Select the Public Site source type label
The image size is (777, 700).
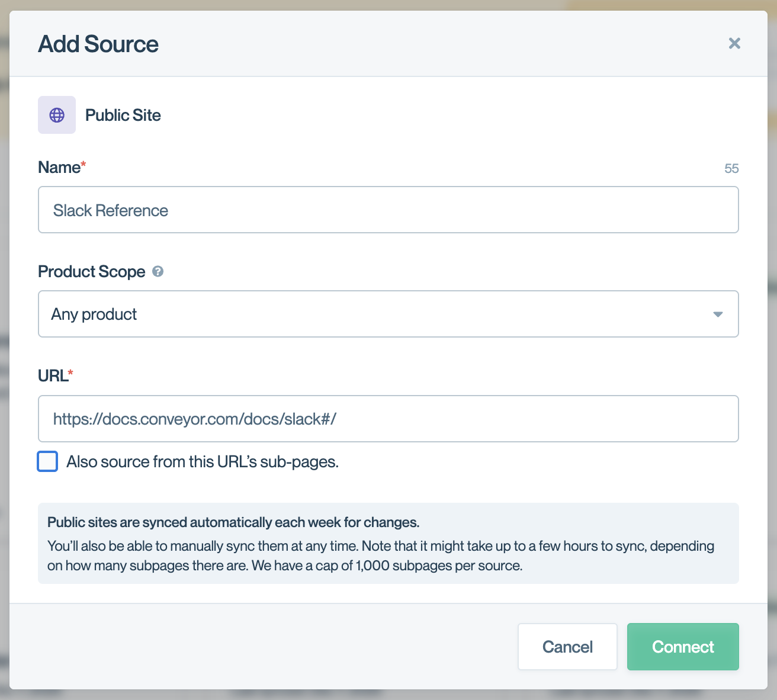[123, 115]
